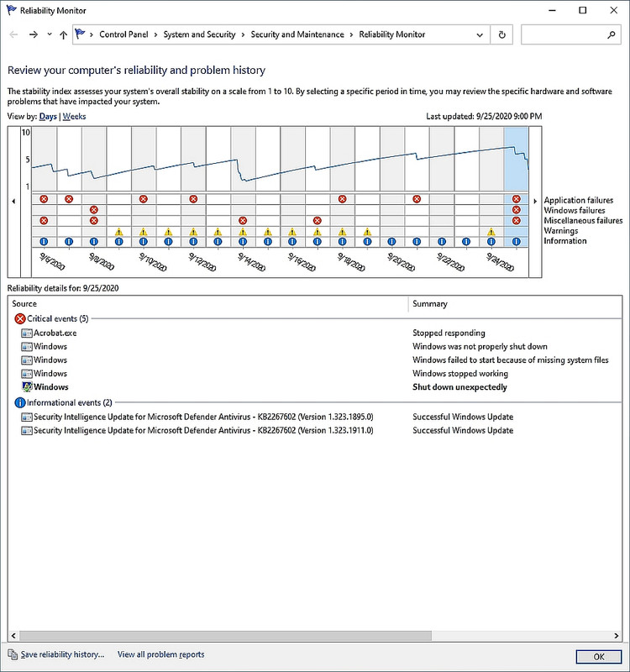This screenshot has width=630, height=672.
Task: Click the warning triangle for 9/11/2020
Action: click(169, 232)
